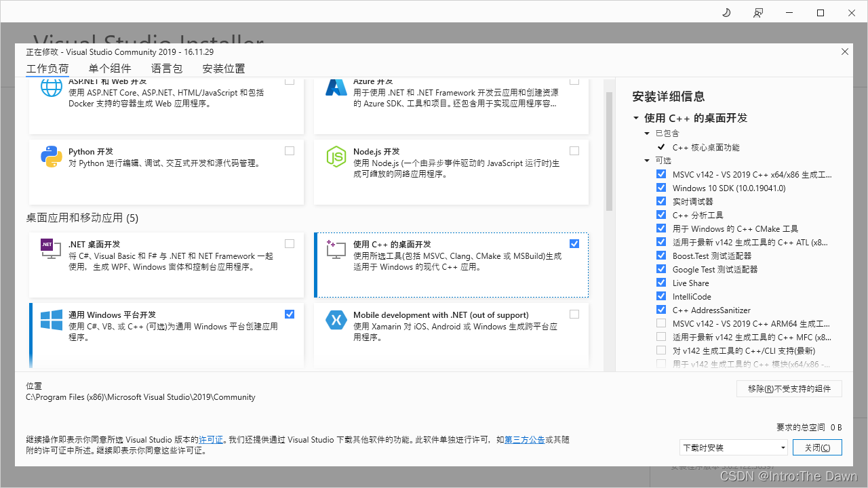Check MSVC v142 ARM64 build tools

click(x=661, y=323)
